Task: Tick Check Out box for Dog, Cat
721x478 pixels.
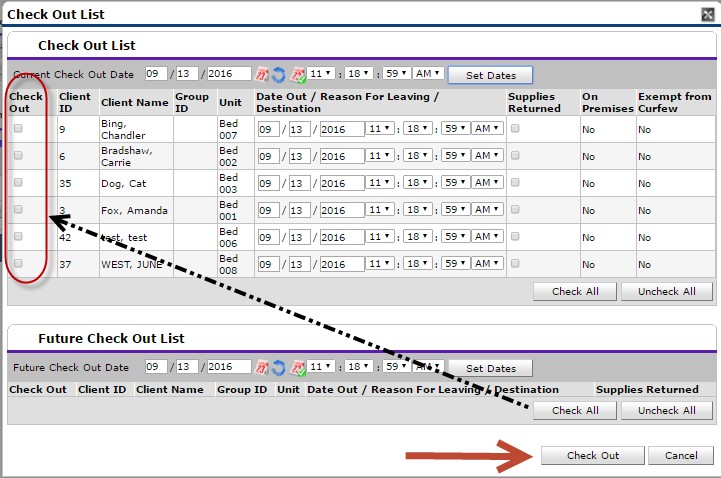Action: pos(18,182)
